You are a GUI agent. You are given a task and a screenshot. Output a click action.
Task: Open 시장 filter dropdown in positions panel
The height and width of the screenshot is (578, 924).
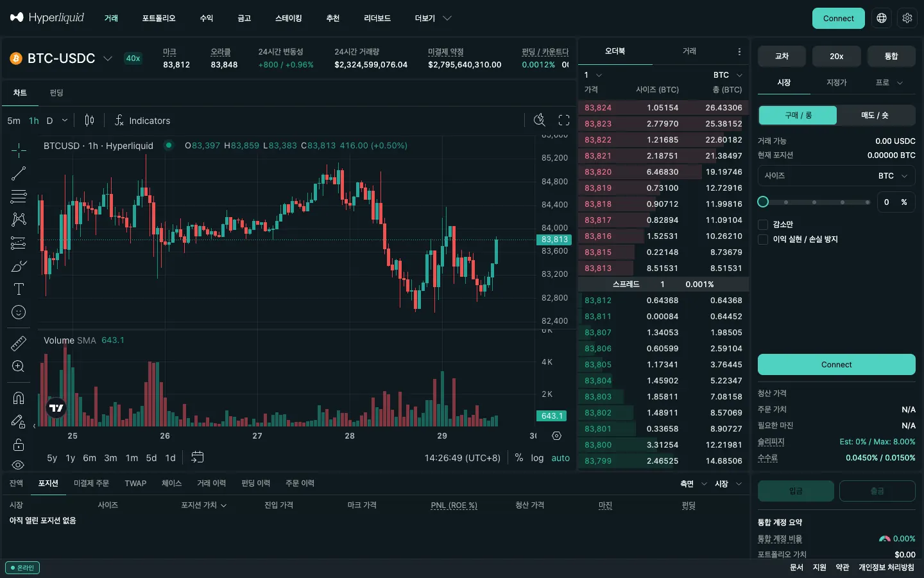click(728, 484)
